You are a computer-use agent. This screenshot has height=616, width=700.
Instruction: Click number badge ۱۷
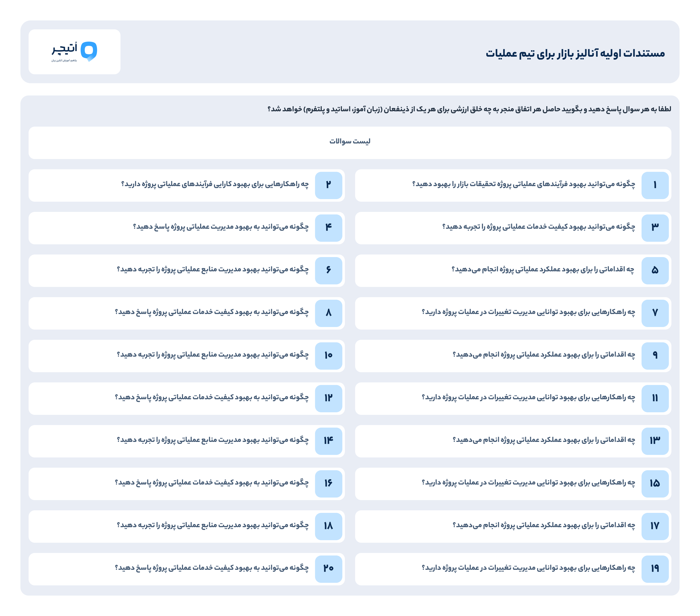pos(655,526)
